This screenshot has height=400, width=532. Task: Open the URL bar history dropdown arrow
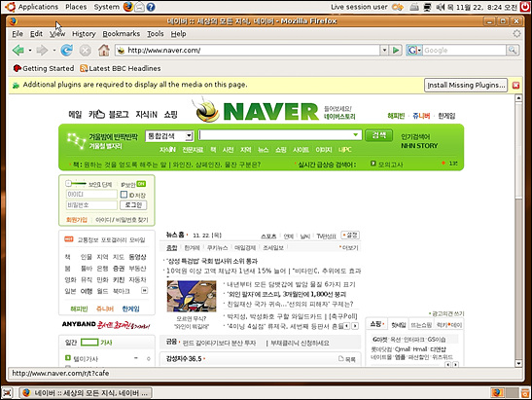(384, 51)
